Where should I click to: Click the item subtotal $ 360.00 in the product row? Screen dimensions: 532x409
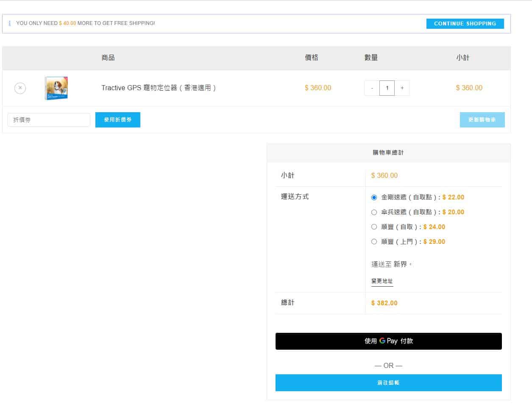point(469,88)
